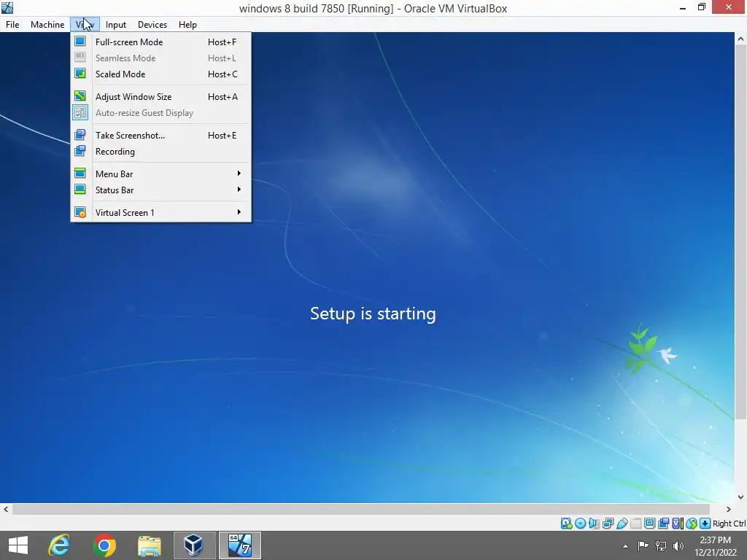This screenshot has height=560, width=747.
Task: Show hidden system tray icons arrow
Action: click(x=625, y=546)
